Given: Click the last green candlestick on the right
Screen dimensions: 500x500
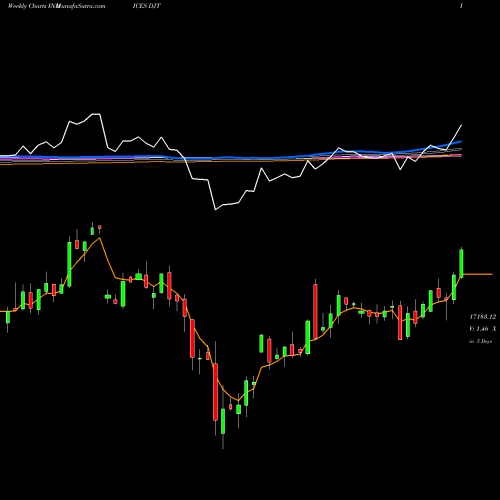Looking at the screenshot, I should [x=461, y=263].
